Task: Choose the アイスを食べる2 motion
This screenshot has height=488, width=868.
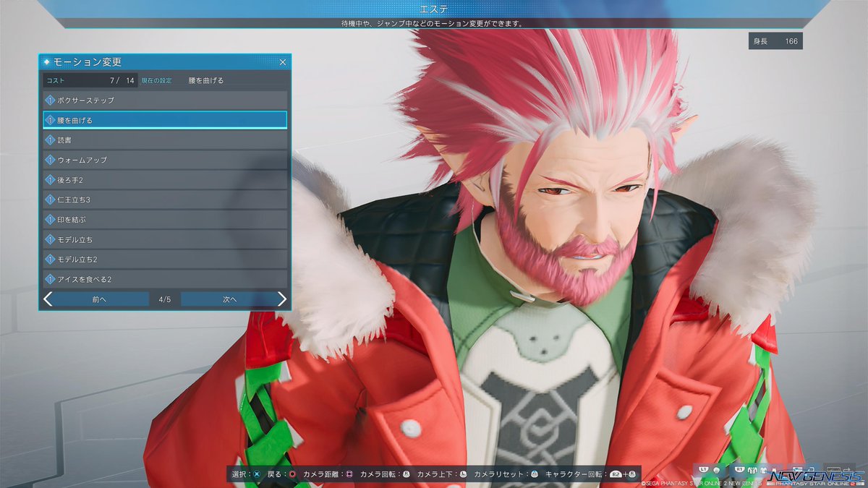Action: 165,279
